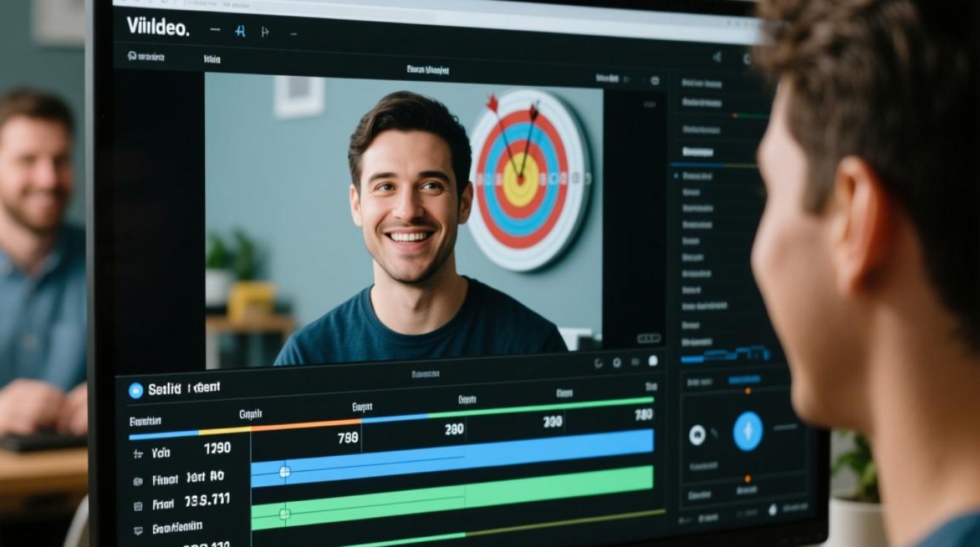Click the handle on the green clip
The width and height of the screenshot is (980, 547).
(x=284, y=514)
